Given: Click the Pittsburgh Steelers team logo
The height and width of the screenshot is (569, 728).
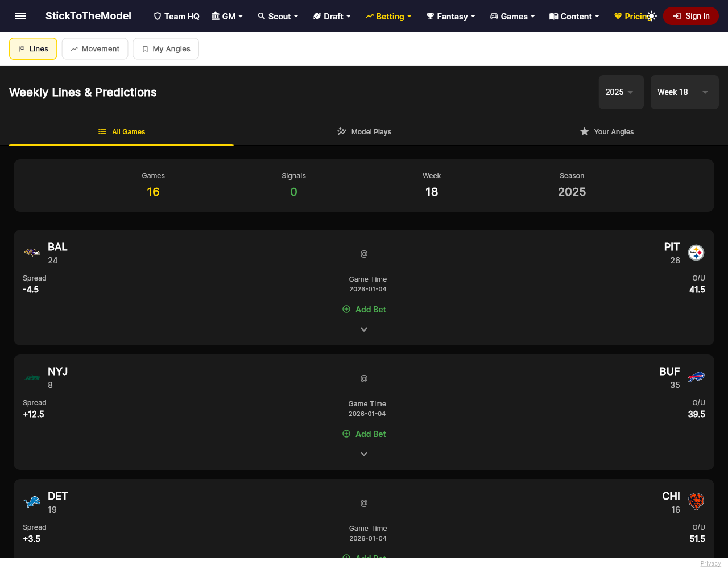Looking at the screenshot, I should (x=696, y=253).
